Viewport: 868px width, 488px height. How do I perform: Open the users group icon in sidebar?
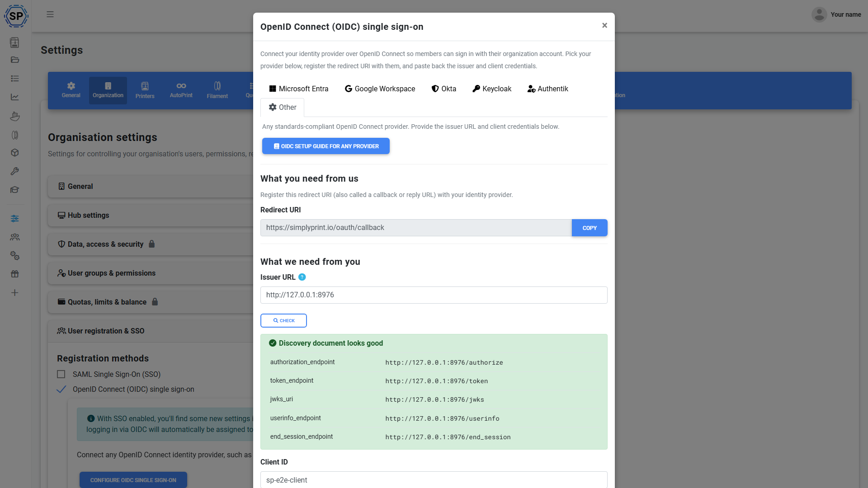[x=15, y=237]
